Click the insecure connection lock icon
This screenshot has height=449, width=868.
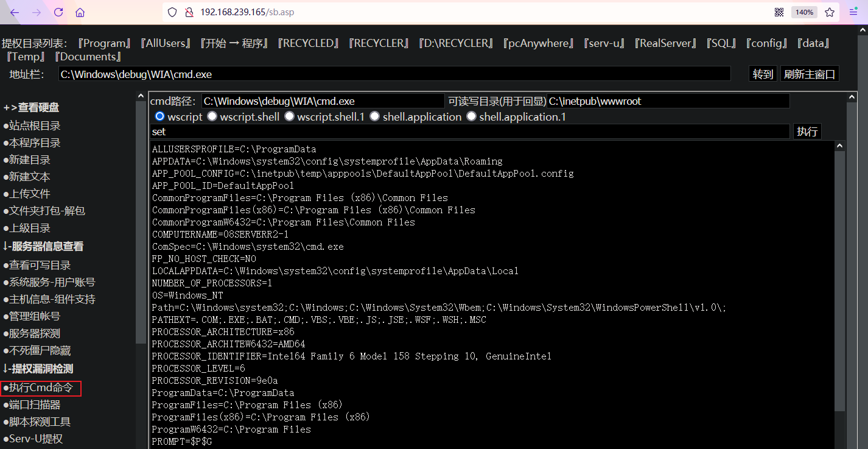(189, 12)
